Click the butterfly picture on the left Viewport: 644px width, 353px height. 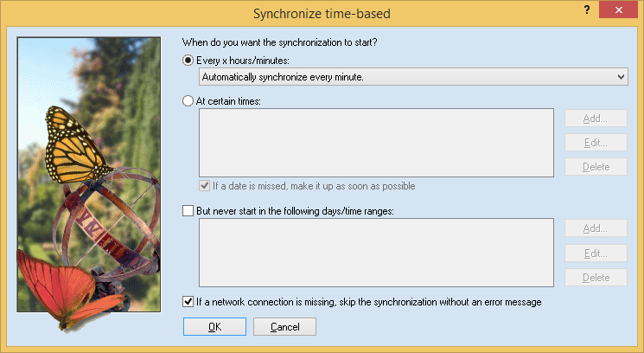89,173
